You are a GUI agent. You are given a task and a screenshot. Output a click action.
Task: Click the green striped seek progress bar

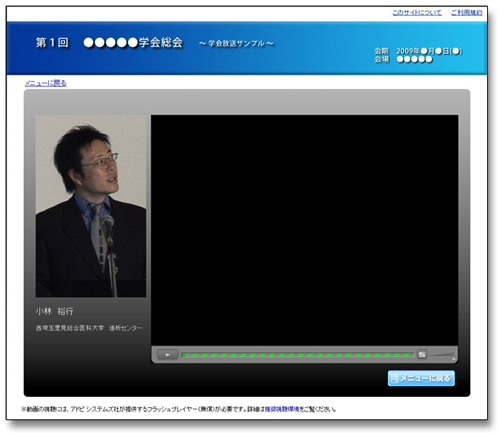(x=297, y=355)
